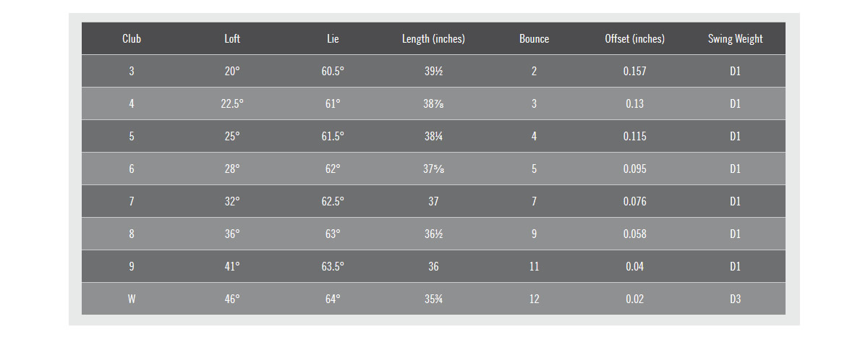The image size is (868, 353).
Task: Click the Offset (inches) column header
Action: 634,39
